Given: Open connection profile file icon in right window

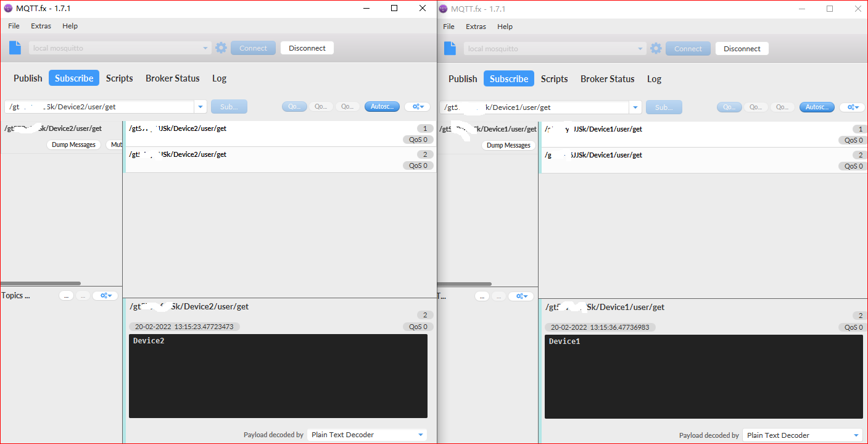Looking at the screenshot, I should click(450, 48).
